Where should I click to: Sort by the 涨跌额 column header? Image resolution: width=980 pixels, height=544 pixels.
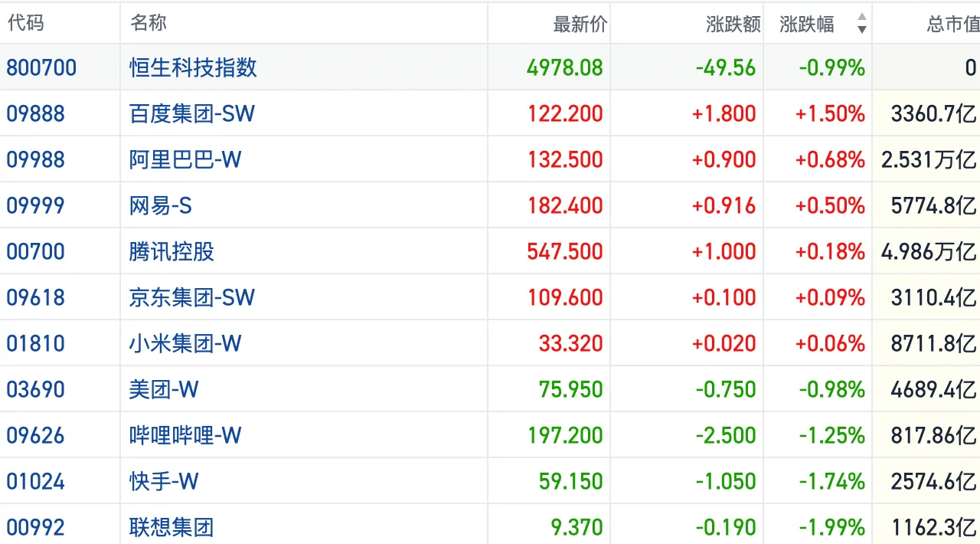(x=733, y=25)
